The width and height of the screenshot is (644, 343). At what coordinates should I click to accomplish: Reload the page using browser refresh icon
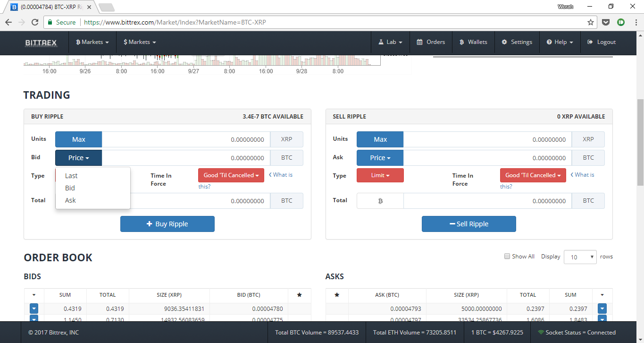(34, 22)
